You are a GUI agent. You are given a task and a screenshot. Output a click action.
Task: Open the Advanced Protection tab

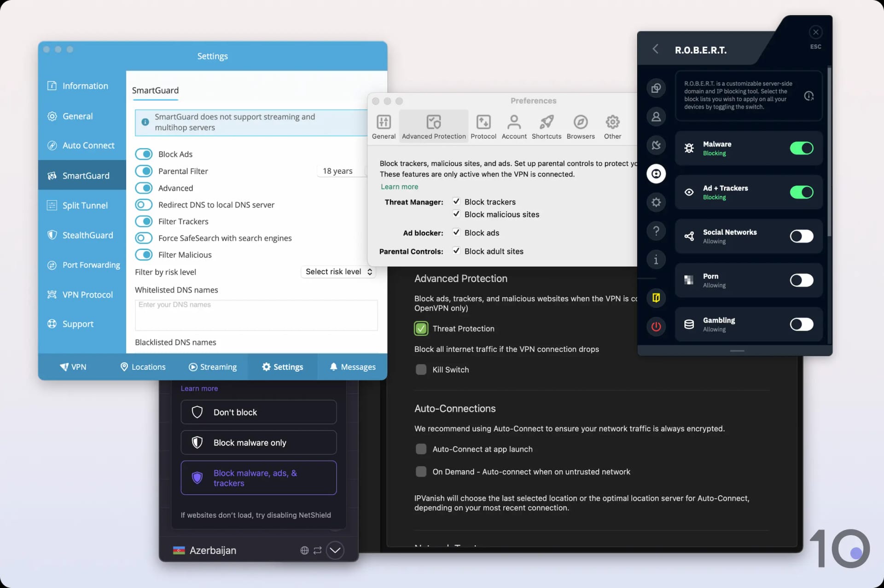tap(433, 126)
